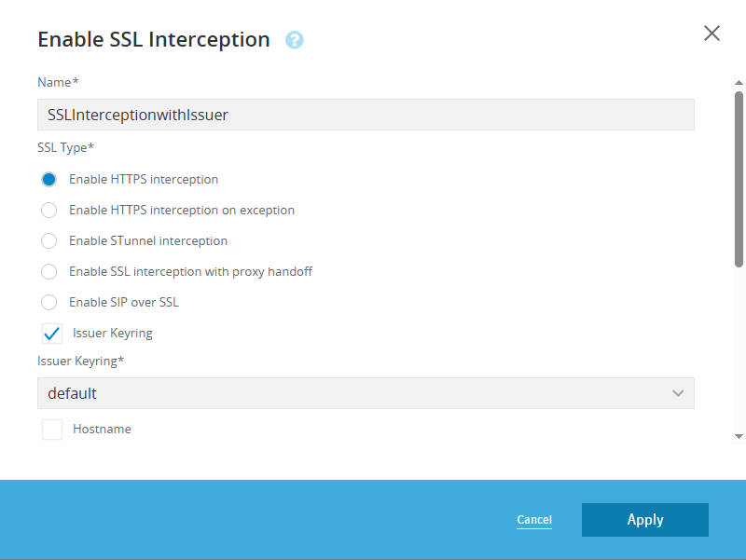Pick Enable SSL interception with proxy handoff
746x560 pixels.
49,271
